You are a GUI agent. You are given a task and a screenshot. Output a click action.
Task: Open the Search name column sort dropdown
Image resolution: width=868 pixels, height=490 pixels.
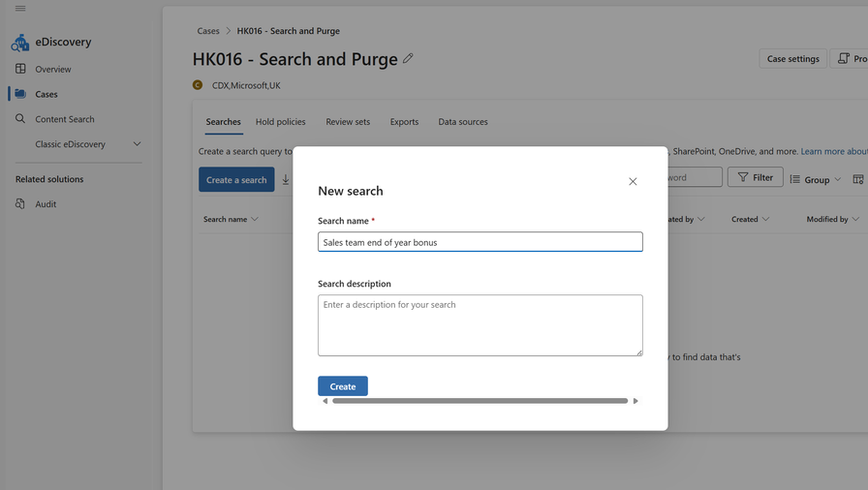point(255,219)
